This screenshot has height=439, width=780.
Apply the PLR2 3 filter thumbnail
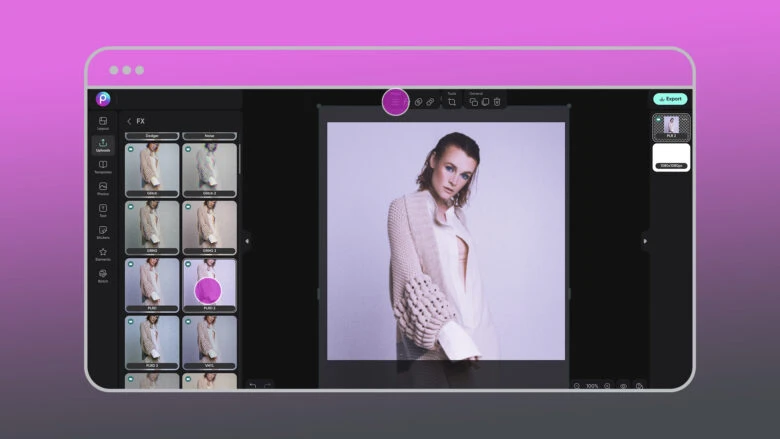(x=152, y=340)
